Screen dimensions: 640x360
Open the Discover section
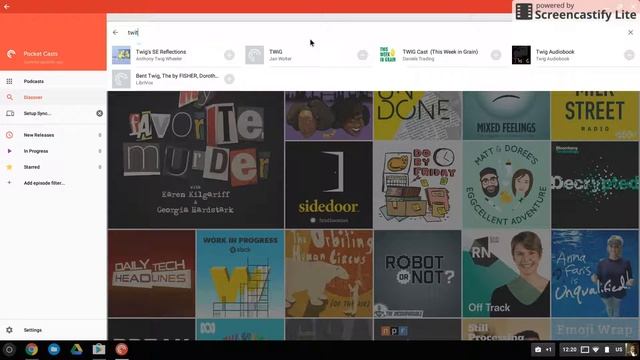click(53, 97)
